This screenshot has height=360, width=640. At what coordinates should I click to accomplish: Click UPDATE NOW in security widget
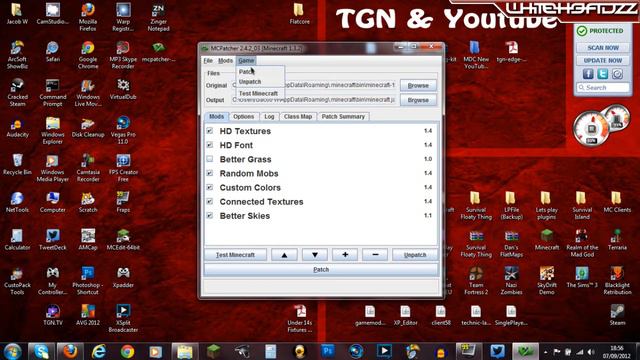603,60
